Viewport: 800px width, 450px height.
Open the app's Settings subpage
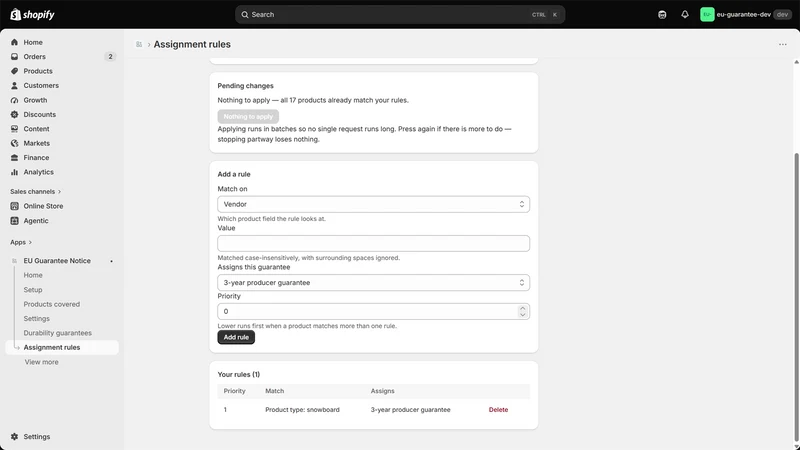point(37,318)
